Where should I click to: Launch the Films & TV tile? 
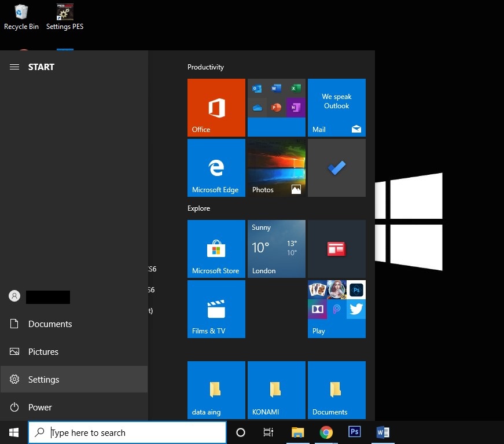(x=216, y=309)
